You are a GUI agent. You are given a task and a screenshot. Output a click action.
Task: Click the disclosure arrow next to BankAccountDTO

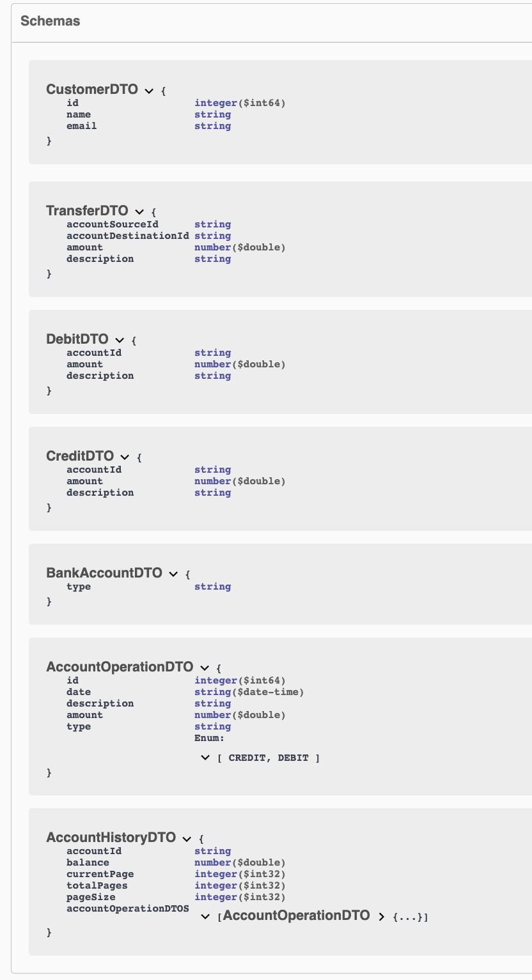pos(173,574)
